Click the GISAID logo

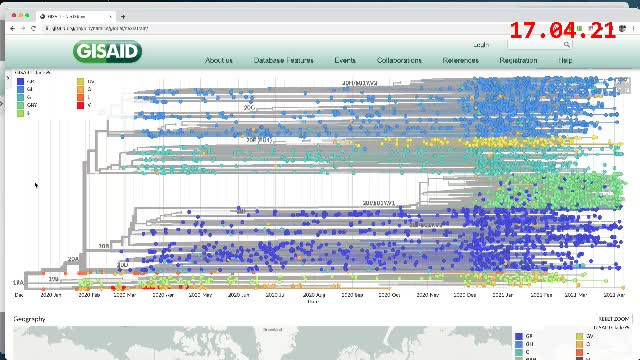[107, 51]
